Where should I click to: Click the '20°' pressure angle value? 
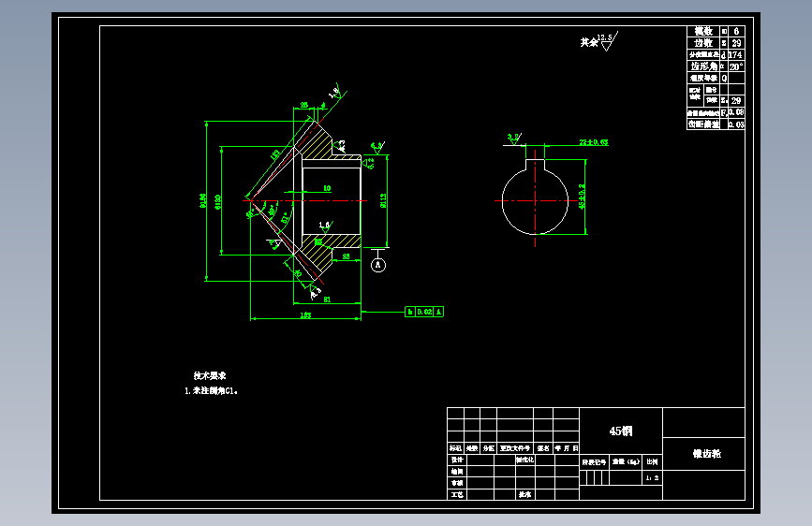736,66
